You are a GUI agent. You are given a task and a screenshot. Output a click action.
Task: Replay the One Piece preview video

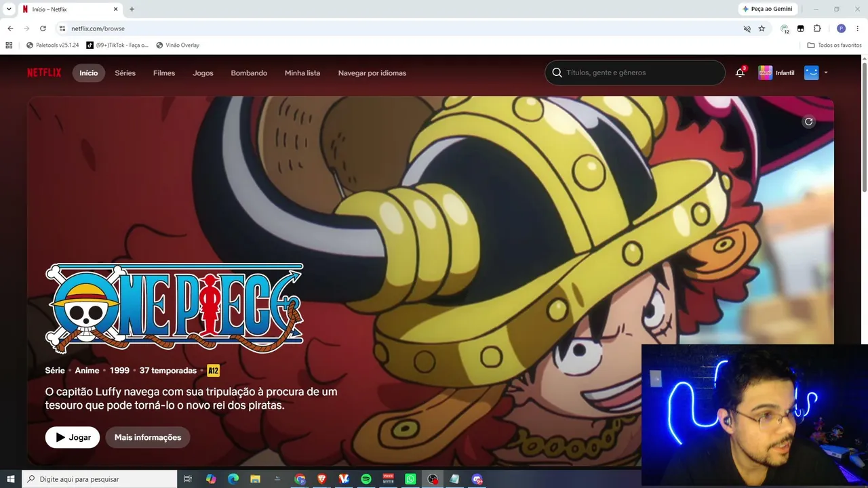coord(808,121)
